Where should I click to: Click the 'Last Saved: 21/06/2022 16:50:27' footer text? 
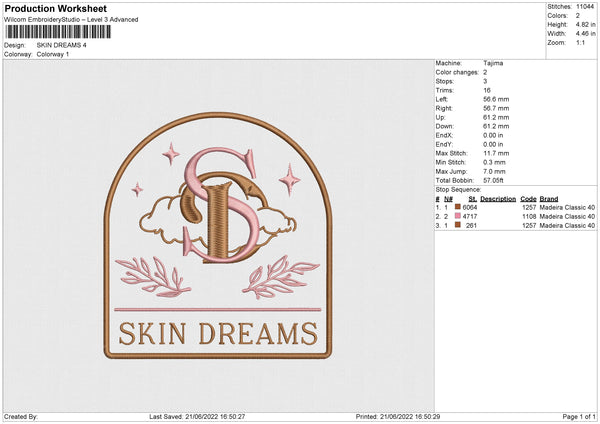(x=197, y=417)
